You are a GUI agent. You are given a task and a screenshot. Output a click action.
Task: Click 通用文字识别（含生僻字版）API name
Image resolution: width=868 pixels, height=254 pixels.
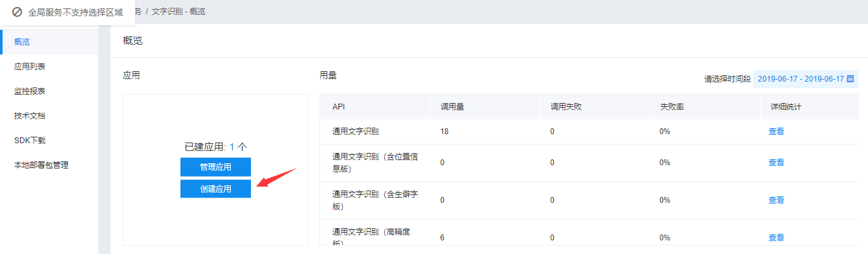(x=374, y=200)
